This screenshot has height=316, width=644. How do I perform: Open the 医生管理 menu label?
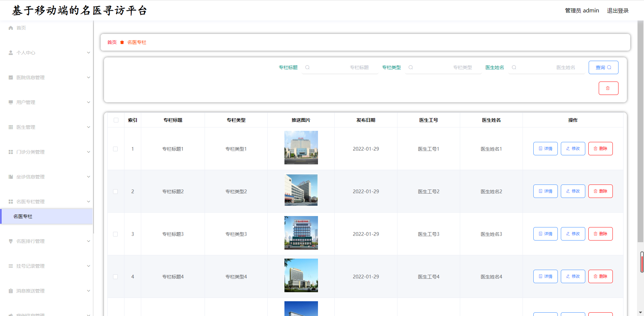[26, 127]
